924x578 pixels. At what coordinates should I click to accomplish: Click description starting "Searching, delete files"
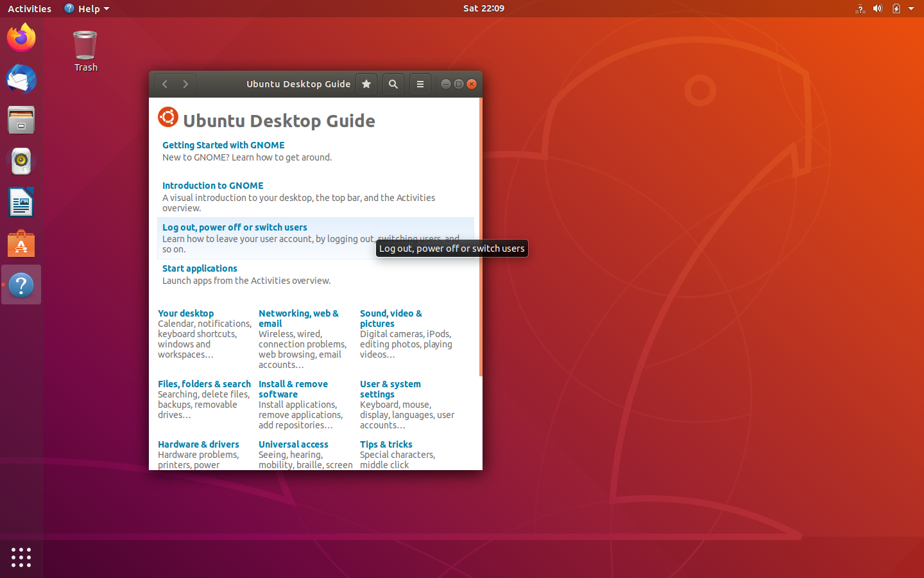tap(204, 405)
